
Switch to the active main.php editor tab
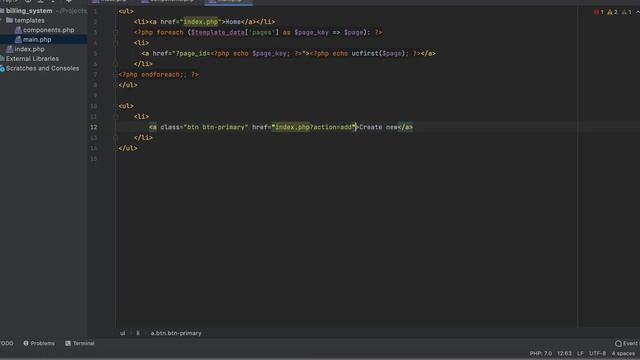point(229,2)
